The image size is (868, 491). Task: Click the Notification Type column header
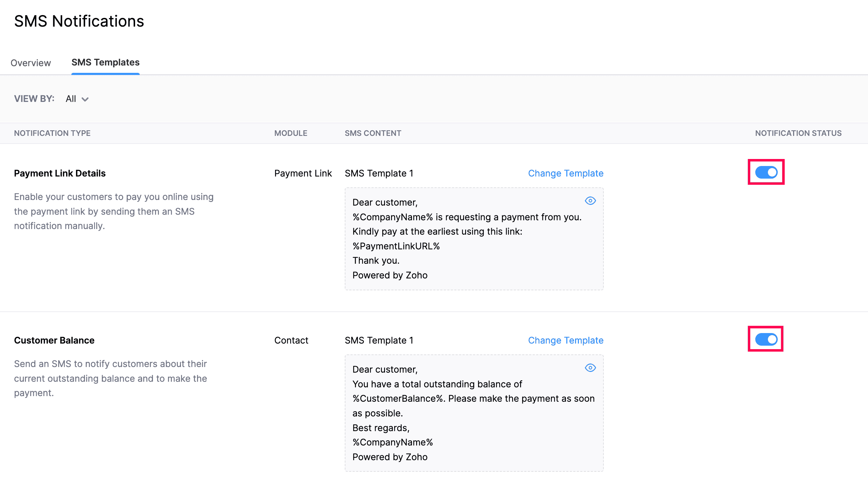[52, 133]
